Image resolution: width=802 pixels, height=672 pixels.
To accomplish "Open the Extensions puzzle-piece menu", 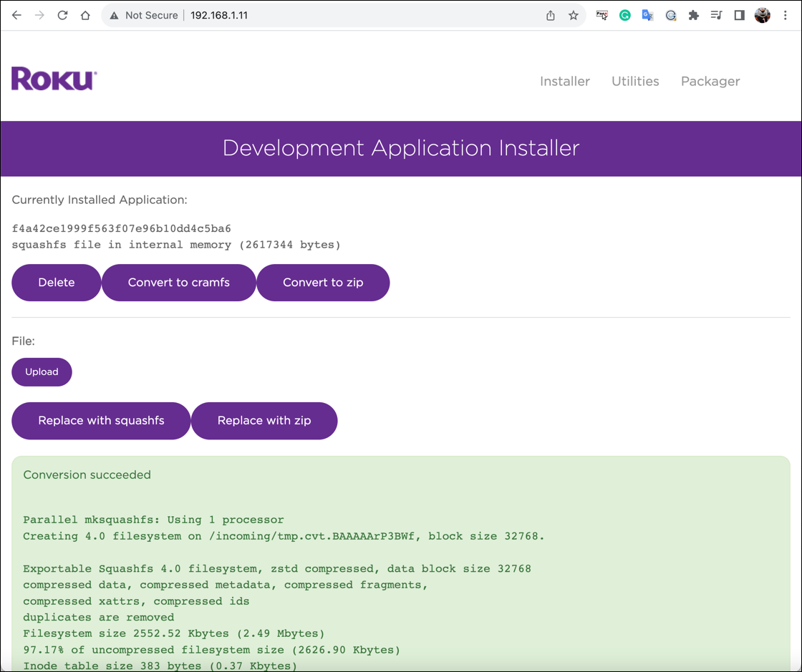I will 693,14.
